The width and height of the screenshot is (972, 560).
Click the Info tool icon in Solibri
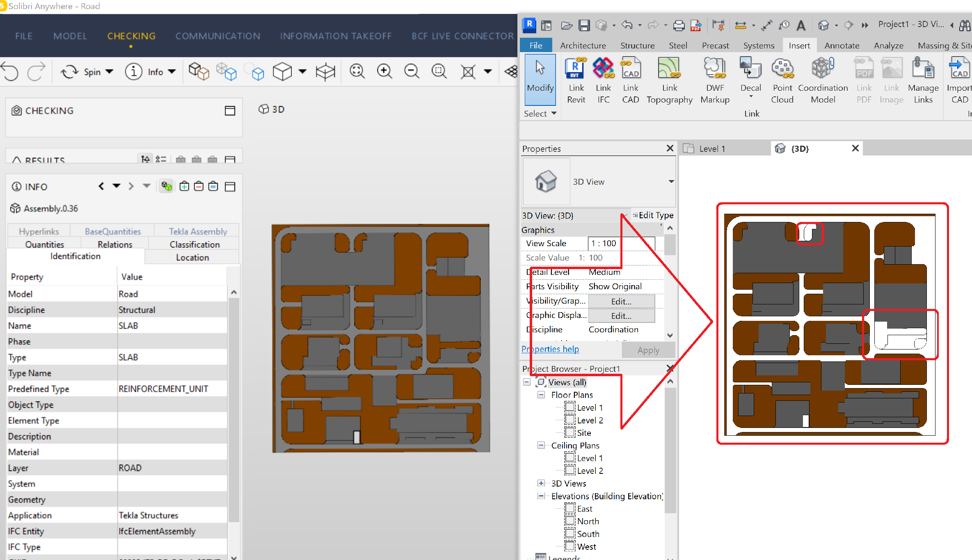[x=133, y=71]
